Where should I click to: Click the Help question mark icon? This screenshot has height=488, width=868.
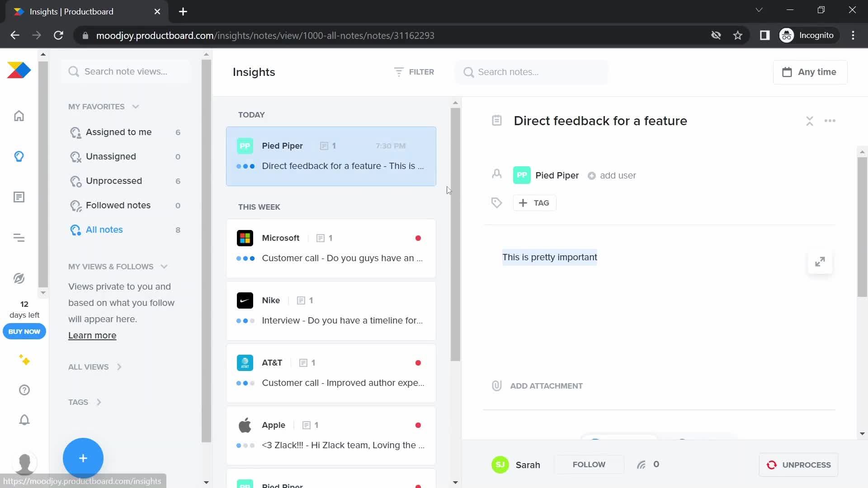click(24, 389)
